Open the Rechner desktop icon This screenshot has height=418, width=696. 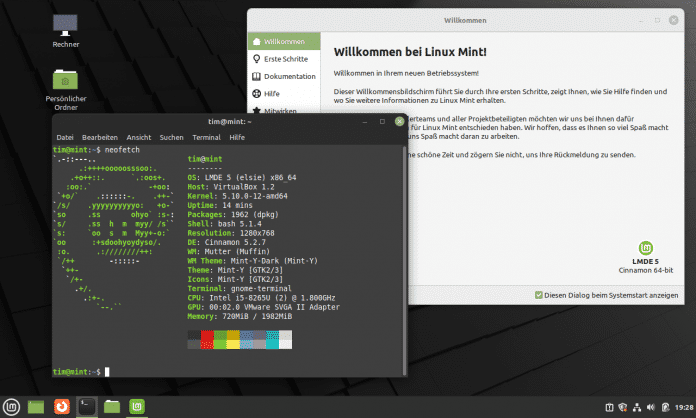tap(68, 25)
